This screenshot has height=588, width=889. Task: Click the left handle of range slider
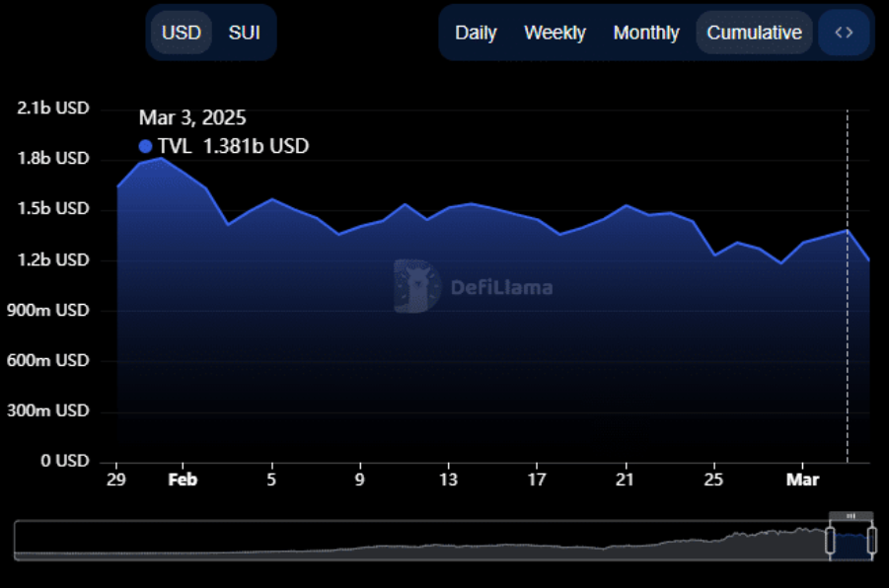[830, 541]
